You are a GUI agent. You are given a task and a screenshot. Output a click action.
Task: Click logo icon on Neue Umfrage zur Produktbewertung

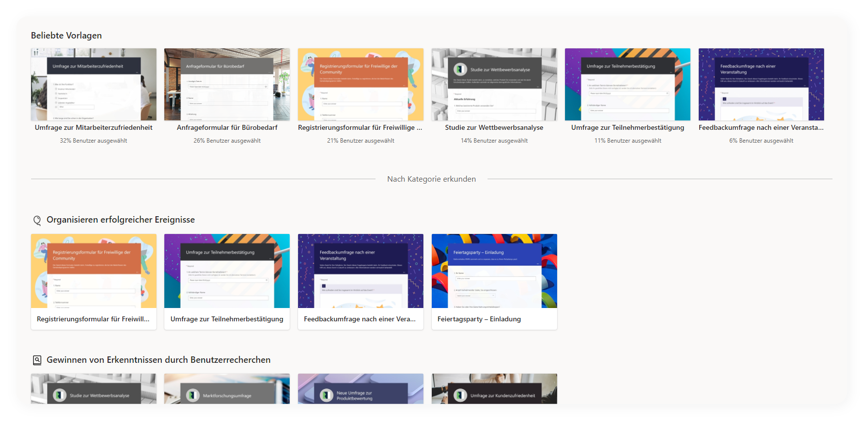pyautogui.click(x=327, y=395)
